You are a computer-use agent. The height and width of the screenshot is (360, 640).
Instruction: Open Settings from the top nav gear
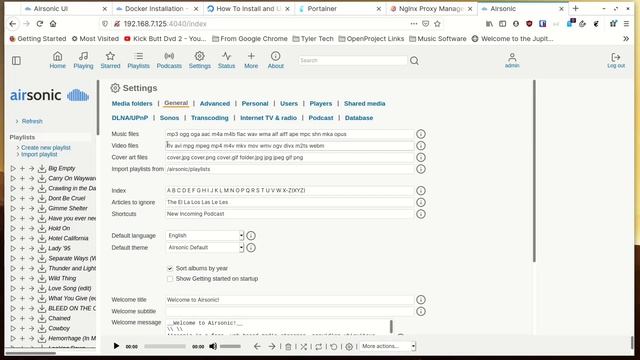(200, 60)
